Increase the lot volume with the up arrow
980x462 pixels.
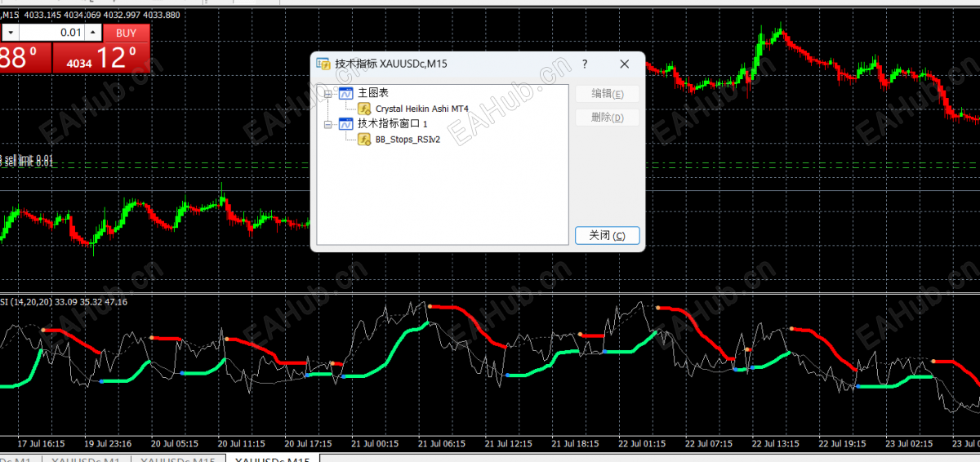point(94,33)
